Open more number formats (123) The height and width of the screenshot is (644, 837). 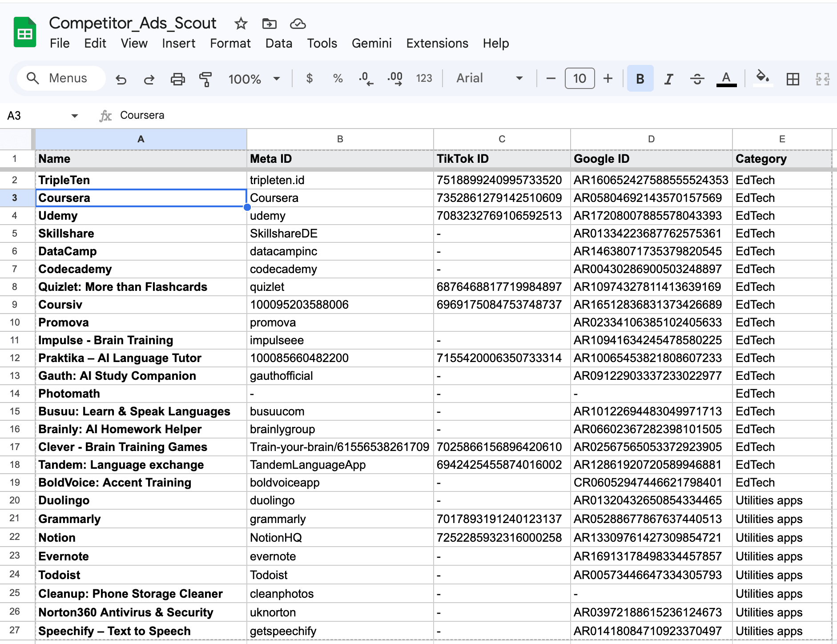click(424, 79)
